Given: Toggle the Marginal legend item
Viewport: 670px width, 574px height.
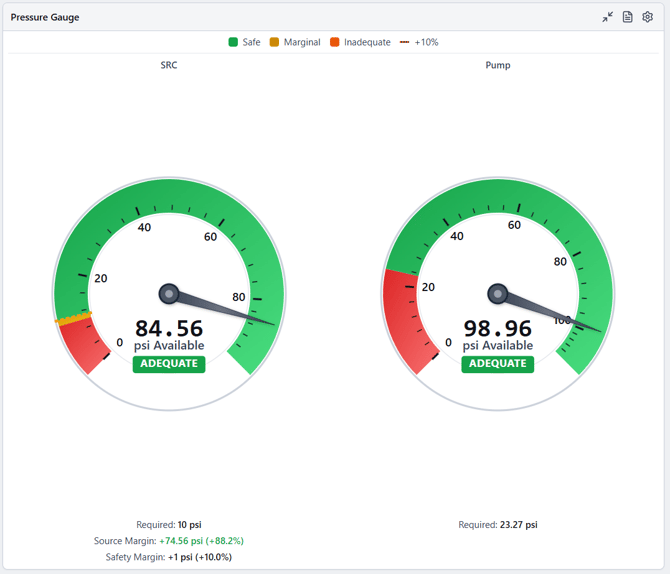Looking at the screenshot, I should point(295,42).
